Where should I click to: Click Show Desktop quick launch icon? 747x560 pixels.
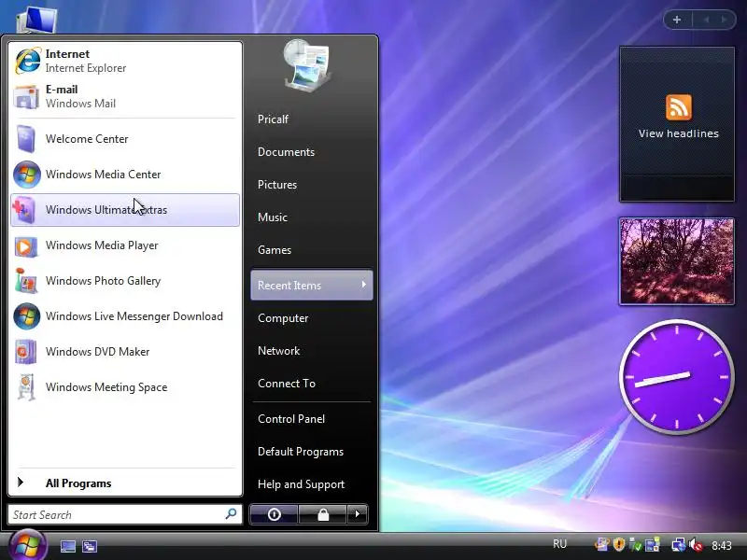(68, 546)
